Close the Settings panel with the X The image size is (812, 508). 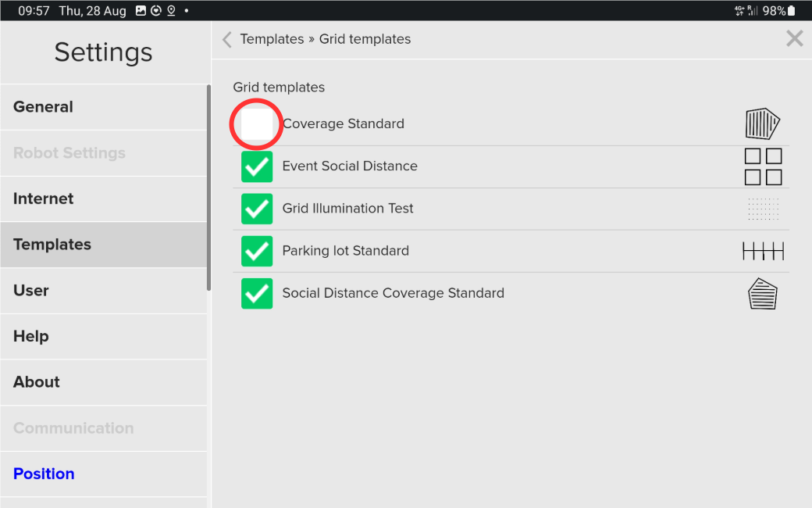pyautogui.click(x=794, y=38)
